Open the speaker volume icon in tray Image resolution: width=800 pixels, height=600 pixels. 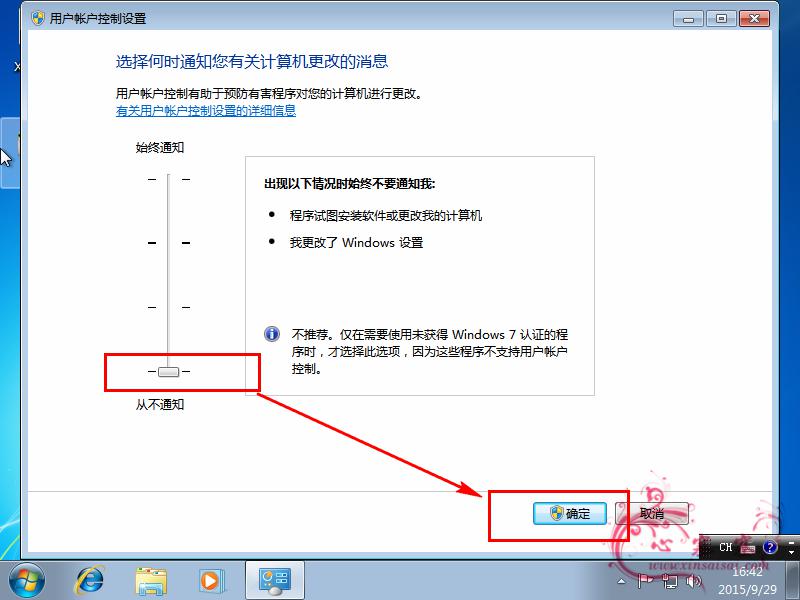(692, 581)
